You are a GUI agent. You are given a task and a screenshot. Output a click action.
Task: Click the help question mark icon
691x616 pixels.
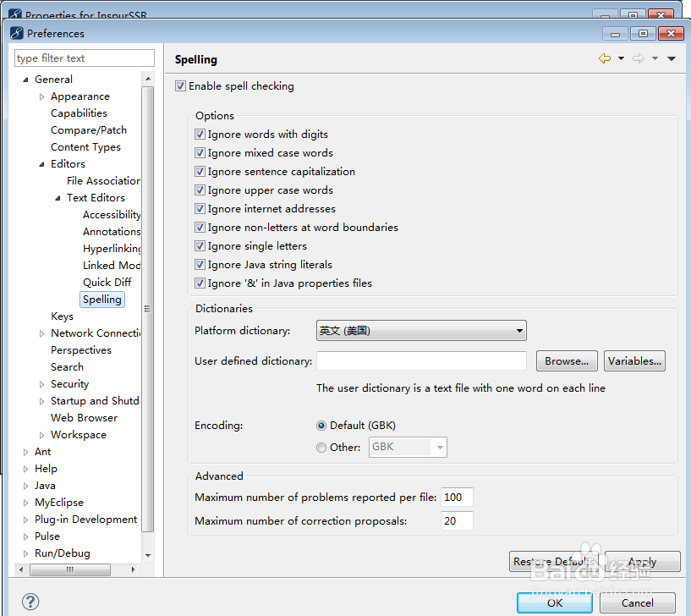coord(30,602)
